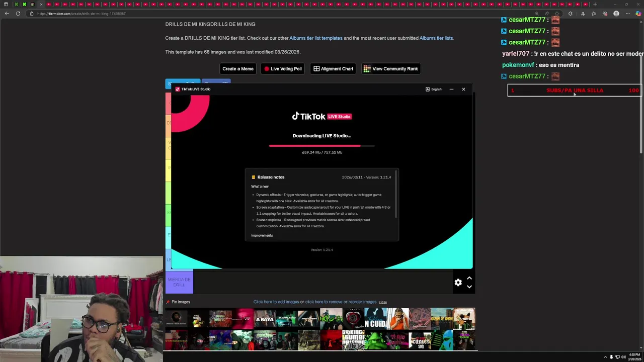Click browser back arrow
This screenshot has width=644, height=362.
point(7,14)
